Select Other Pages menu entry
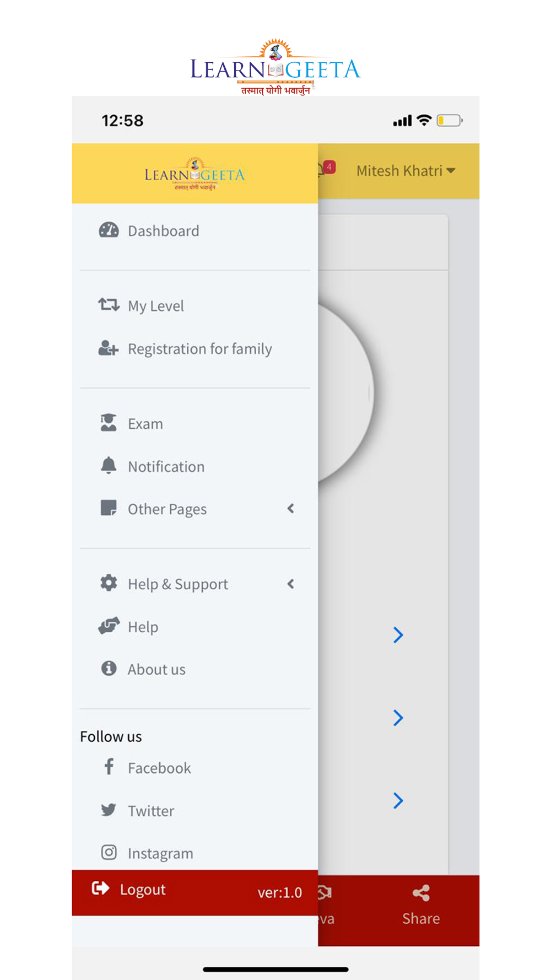This screenshot has height=980, width=551. (x=167, y=509)
